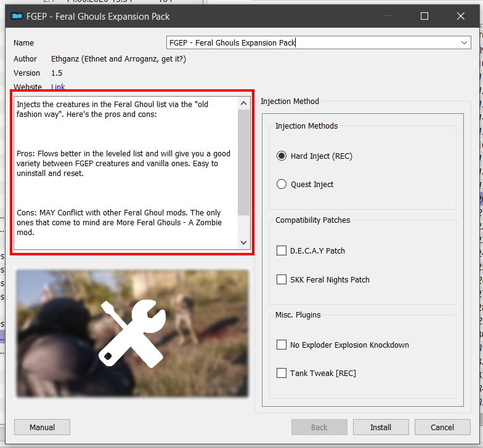This screenshot has height=448, width=483.
Task: Maximize the FGEP installer window
Action: tap(424, 16)
